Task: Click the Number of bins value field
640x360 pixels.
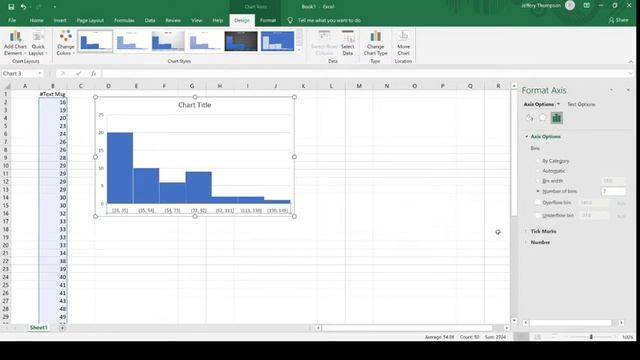Action: click(x=613, y=191)
